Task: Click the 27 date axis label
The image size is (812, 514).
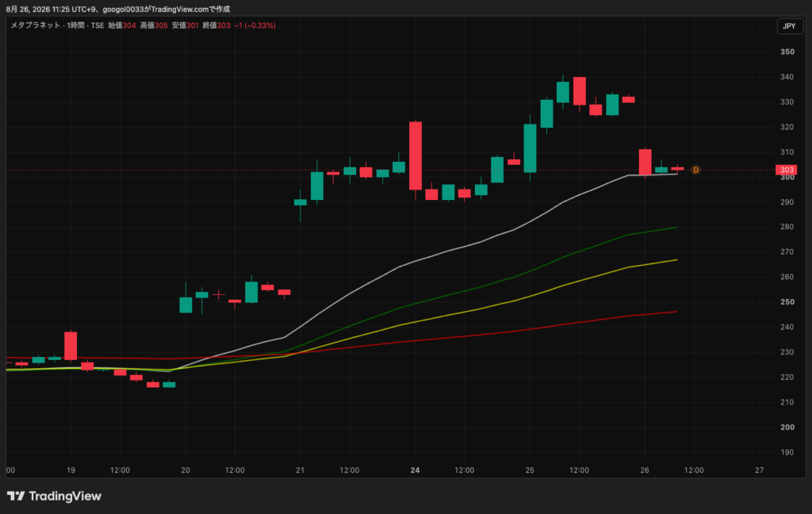Action: (x=759, y=470)
